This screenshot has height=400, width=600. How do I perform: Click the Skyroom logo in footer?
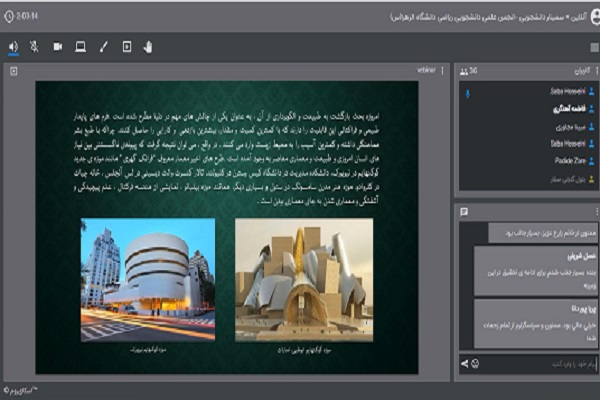click(x=21, y=391)
